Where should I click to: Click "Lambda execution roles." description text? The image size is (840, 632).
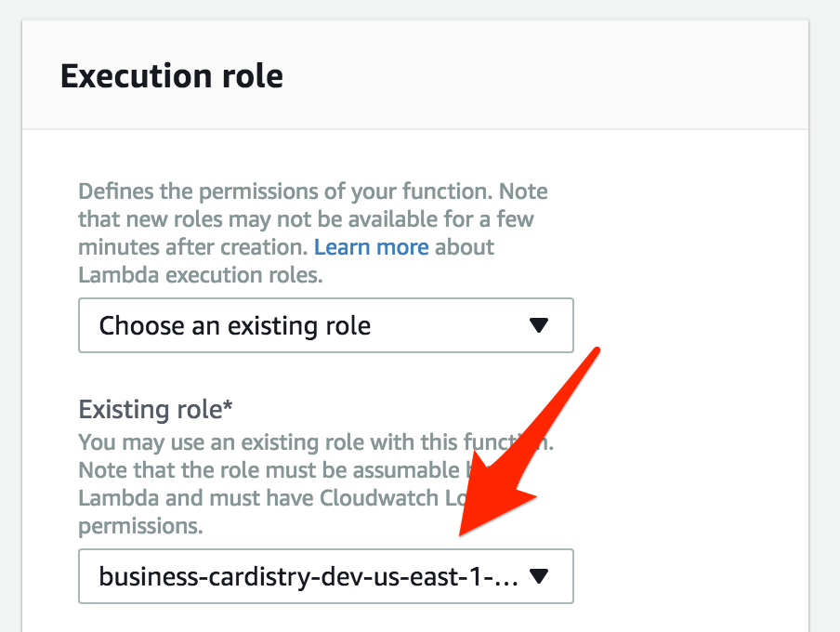(x=200, y=275)
